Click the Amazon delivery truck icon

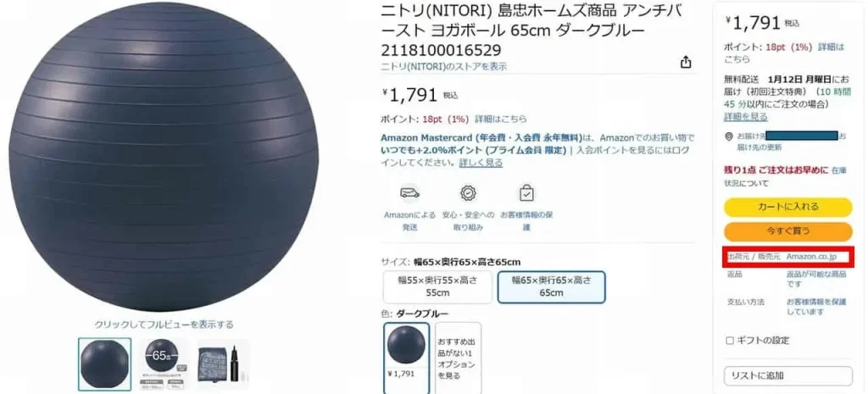click(x=409, y=193)
